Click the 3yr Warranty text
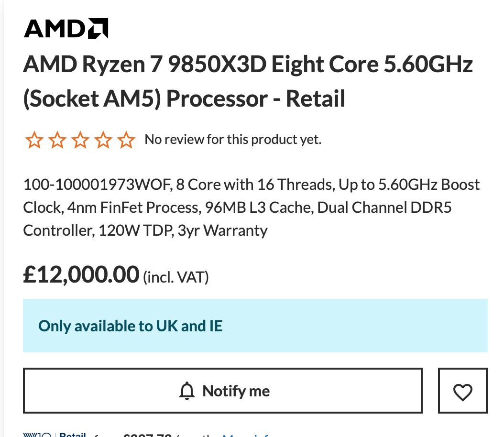Image resolution: width=504 pixels, height=437 pixels. click(222, 230)
